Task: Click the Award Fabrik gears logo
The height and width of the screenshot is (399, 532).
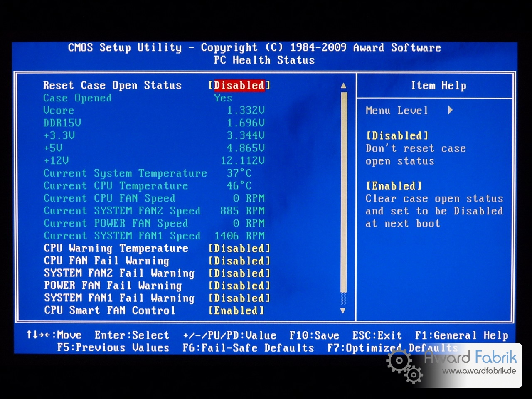Action: click(404, 366)
